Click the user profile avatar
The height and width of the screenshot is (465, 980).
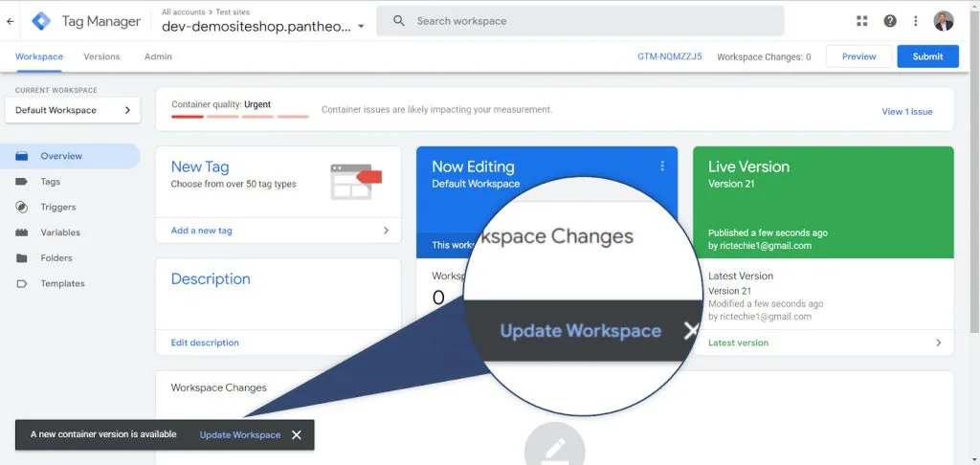pos(944,21)
